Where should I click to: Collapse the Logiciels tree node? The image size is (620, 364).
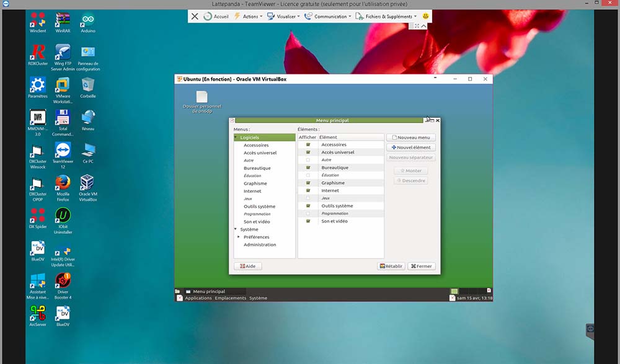[236, 137]
